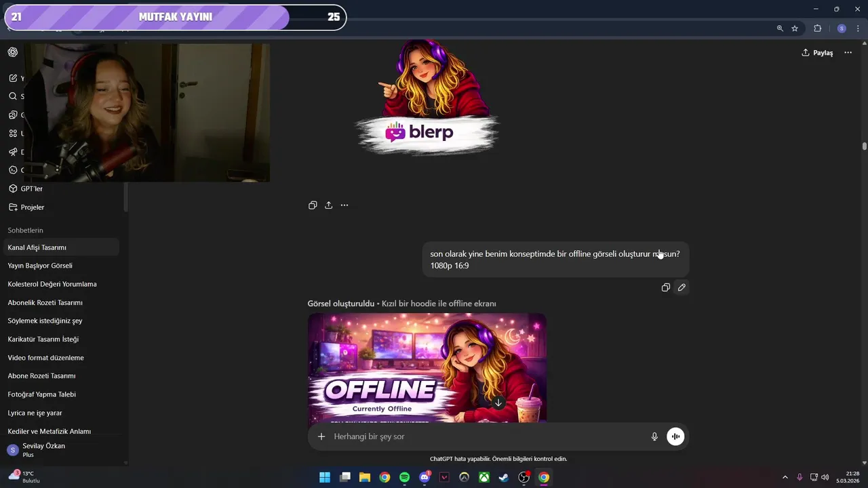Edit the offline görseli user message
The image size is (868, 488).
coord(682,287)
